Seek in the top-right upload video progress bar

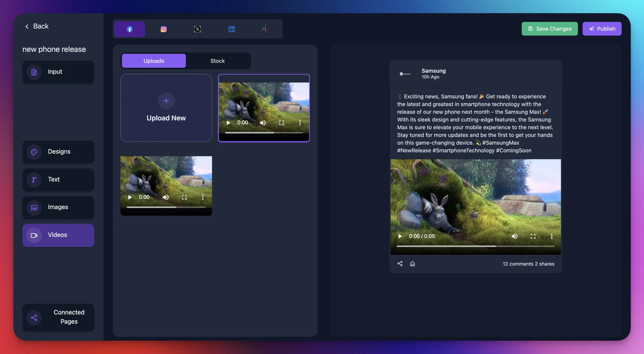(264, 133)
